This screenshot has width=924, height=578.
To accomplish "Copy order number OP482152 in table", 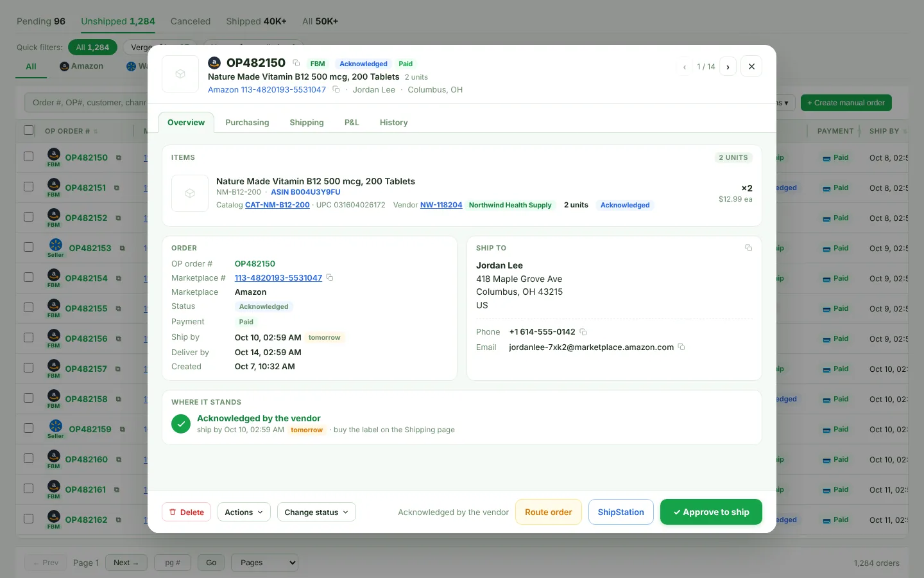I will click(118, 218).
